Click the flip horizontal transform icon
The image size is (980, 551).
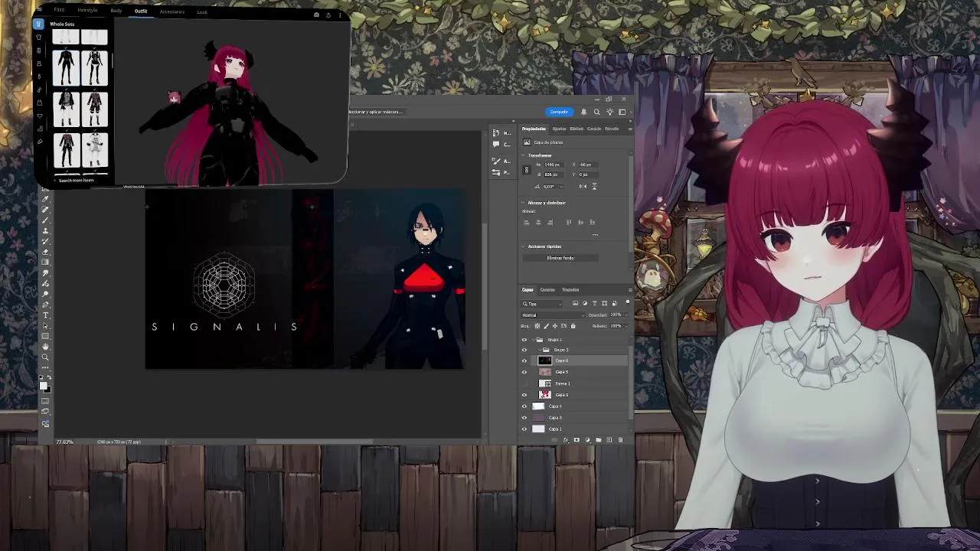pos(583,186)
